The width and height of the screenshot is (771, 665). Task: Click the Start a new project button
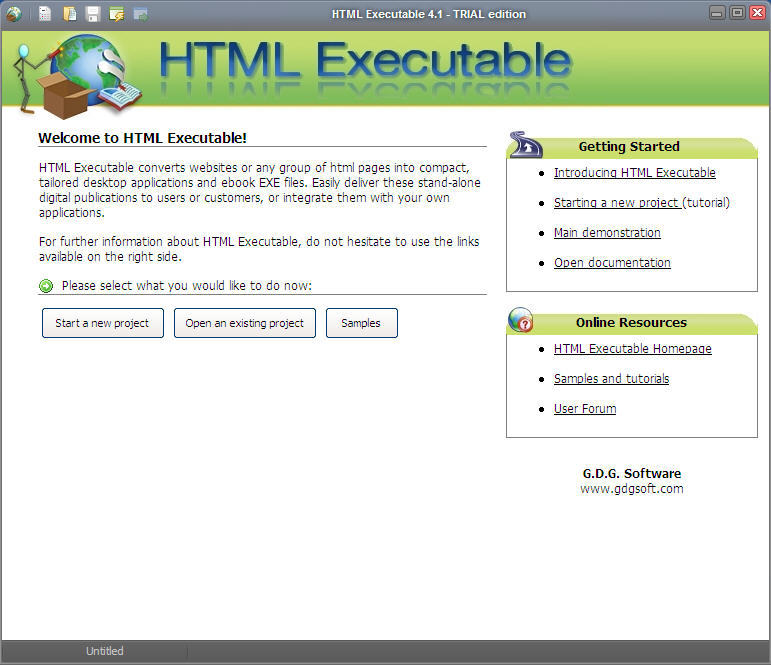(103, 323)
